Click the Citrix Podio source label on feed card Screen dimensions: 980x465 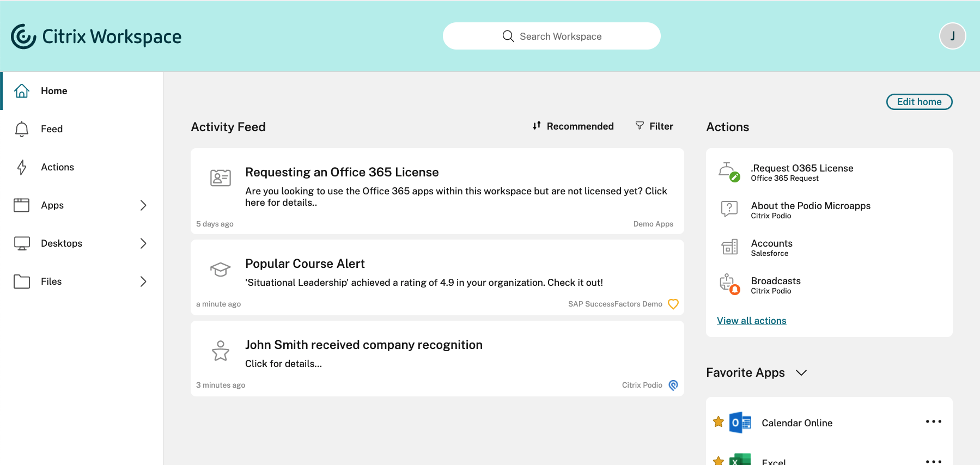(x=642, y=385)
